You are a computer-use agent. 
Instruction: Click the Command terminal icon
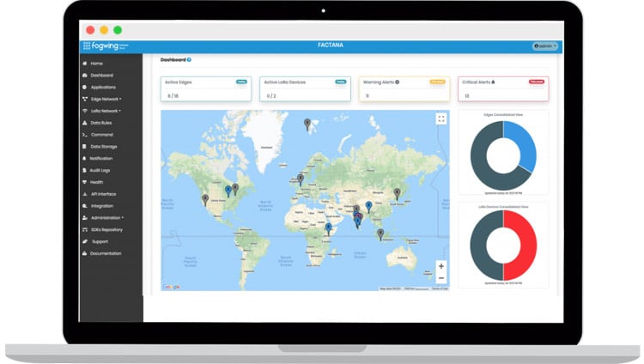tap(84, 135)
